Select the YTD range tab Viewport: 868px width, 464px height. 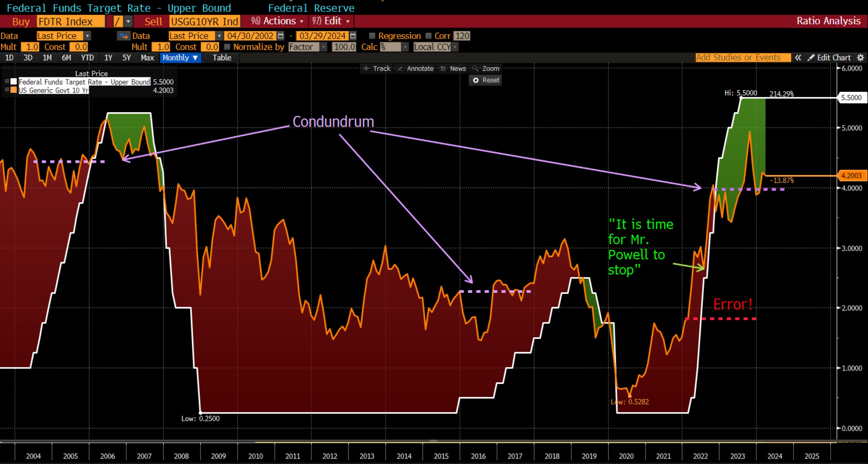(87, 58)
